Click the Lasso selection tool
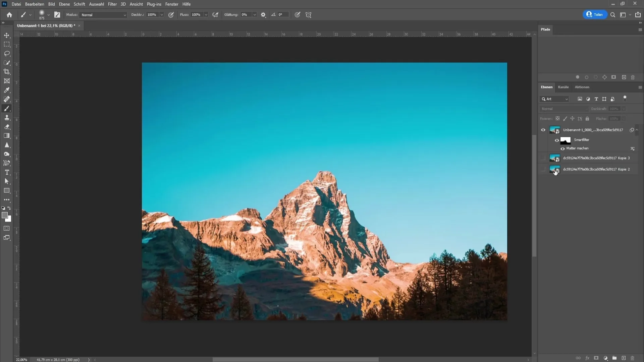This screenshot has height=362, width=644. coord(6,54)
